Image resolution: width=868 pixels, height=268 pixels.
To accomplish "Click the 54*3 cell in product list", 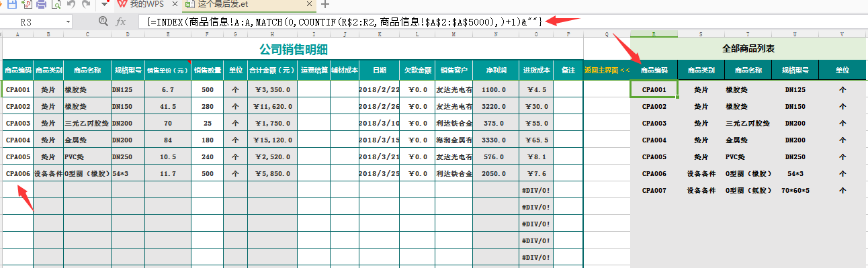I will pos(795,173).
